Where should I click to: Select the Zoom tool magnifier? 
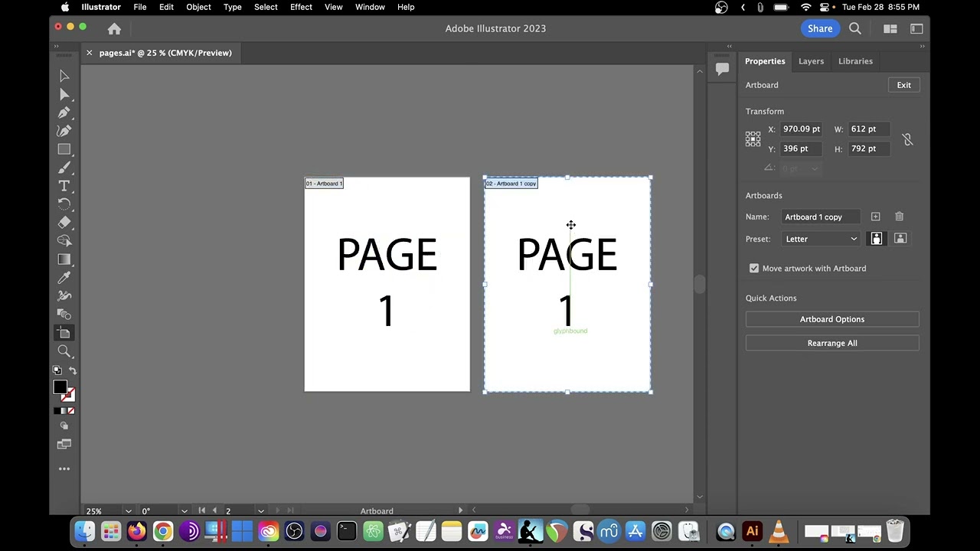[x=64, y=351]
